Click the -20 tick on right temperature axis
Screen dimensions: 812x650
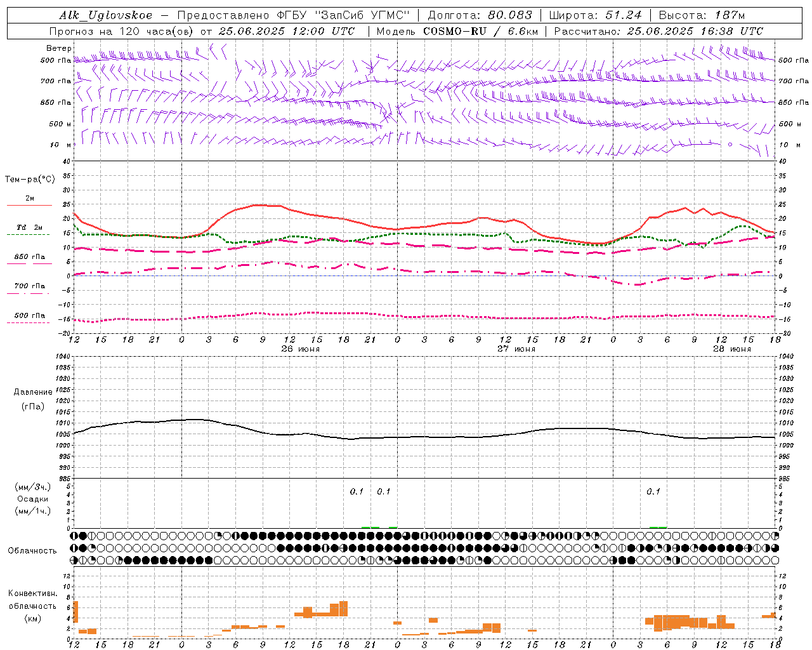784,333
